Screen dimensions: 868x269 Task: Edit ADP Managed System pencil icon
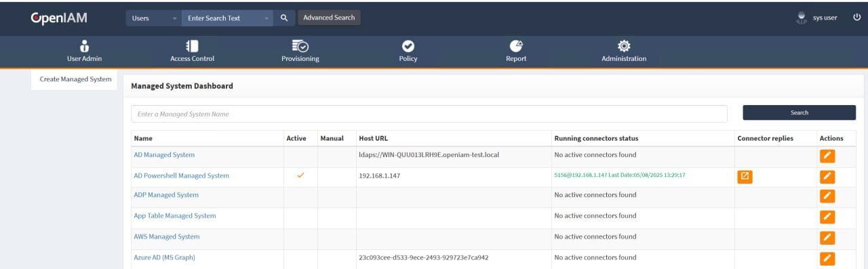click(827, 196)
